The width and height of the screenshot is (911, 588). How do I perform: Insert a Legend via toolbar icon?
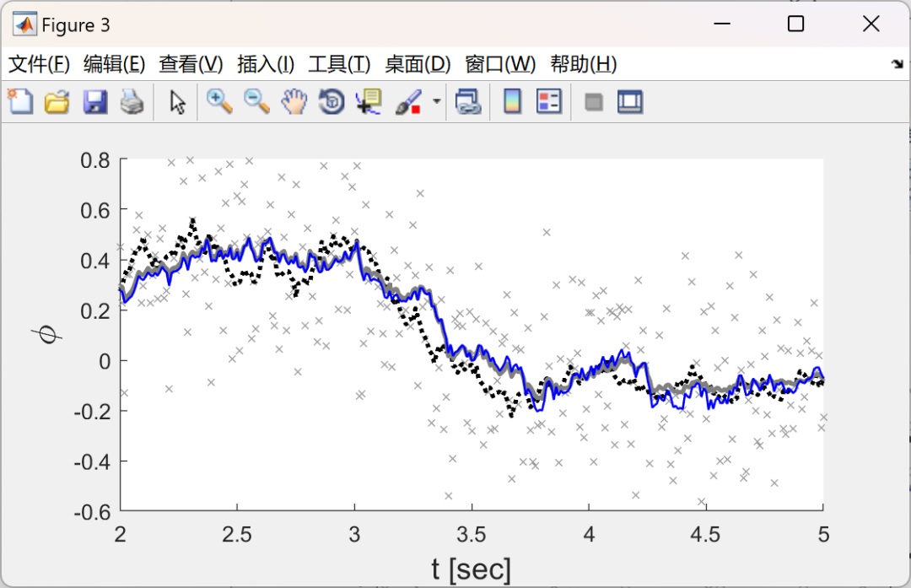(x=549, y=102)
